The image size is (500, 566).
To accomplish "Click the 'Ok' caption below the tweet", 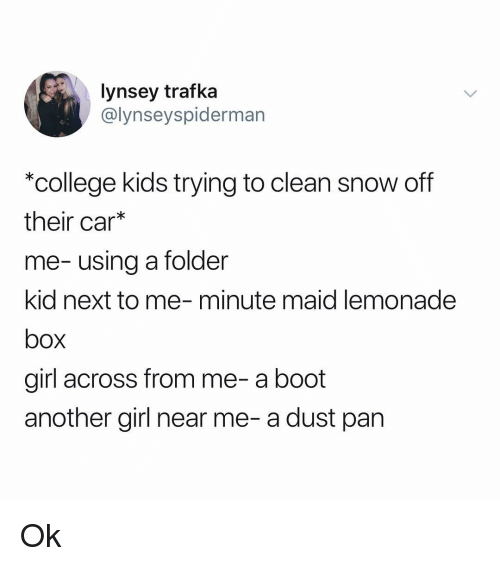I will [x=40, y=536].
